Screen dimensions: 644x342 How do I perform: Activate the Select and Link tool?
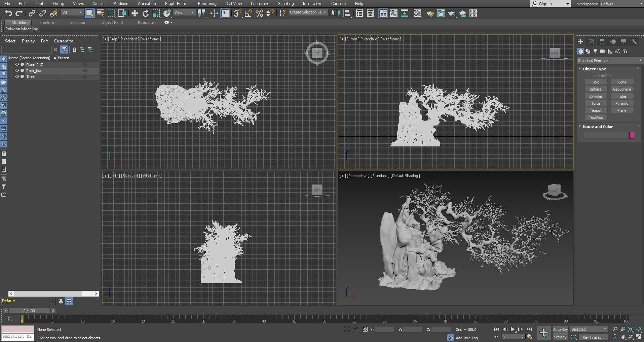click(32, 13)
